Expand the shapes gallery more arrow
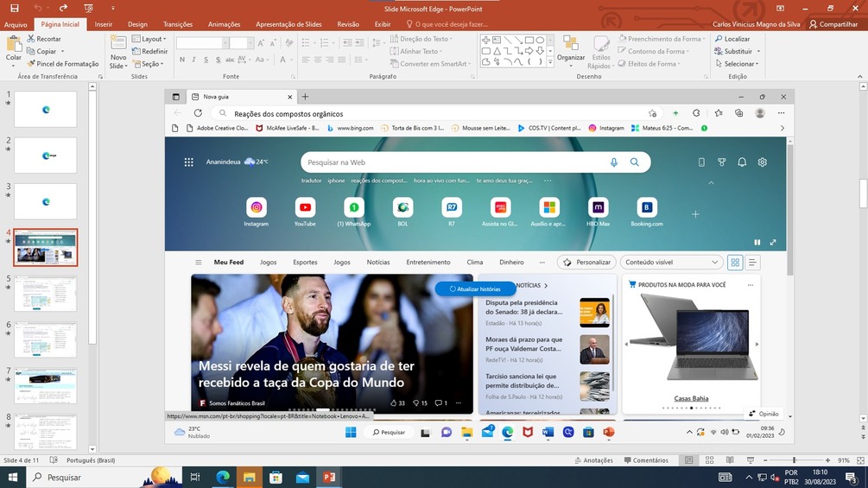This screenshot has height=488, width=868. click(x=550, y=63)
